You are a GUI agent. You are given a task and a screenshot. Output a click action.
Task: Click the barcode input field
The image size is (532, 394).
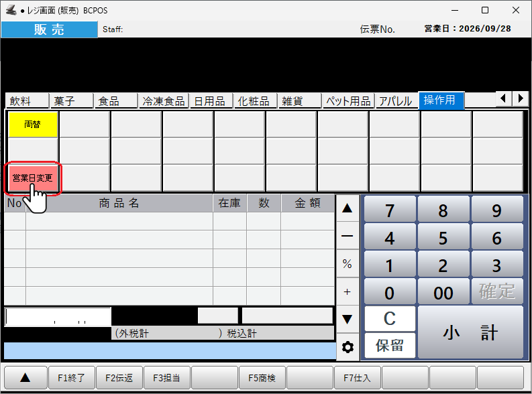58,317
